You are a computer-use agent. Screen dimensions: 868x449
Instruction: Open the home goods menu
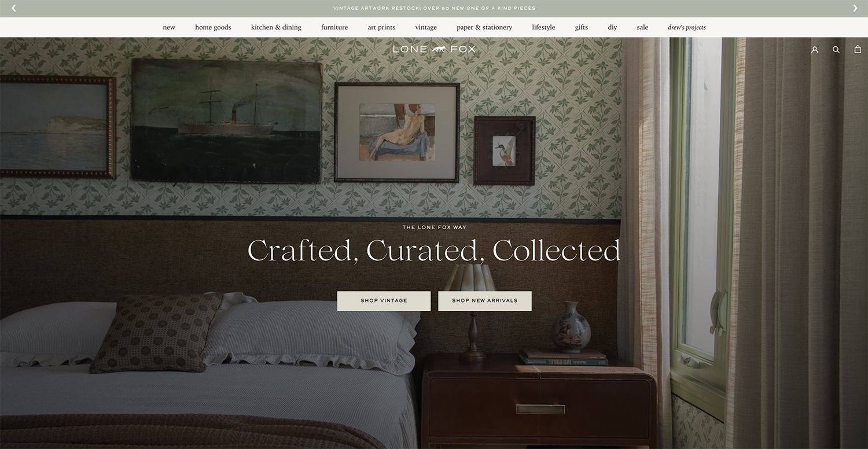click(213, 27)
